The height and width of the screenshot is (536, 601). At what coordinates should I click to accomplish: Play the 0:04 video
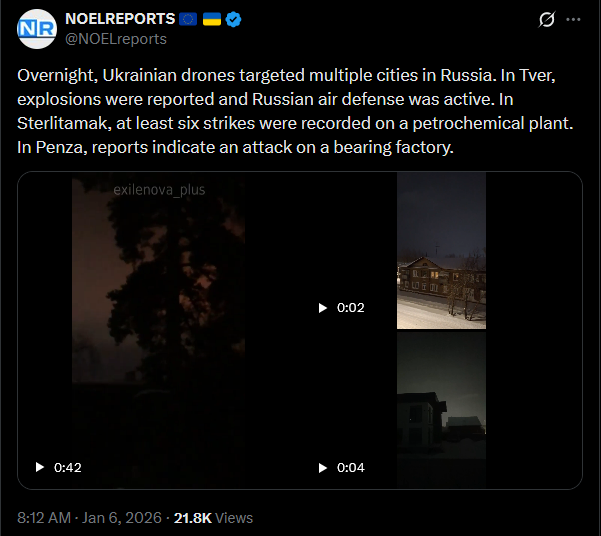point(323,467)
